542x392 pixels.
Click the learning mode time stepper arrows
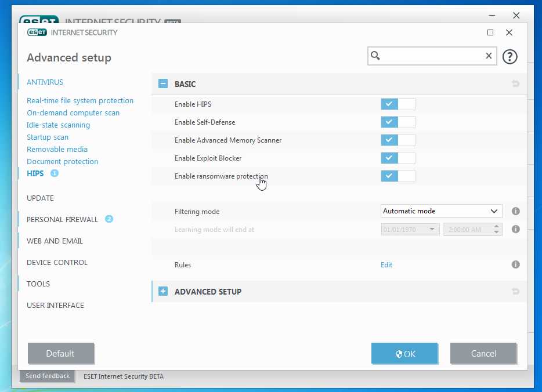(x=496, y=229)
